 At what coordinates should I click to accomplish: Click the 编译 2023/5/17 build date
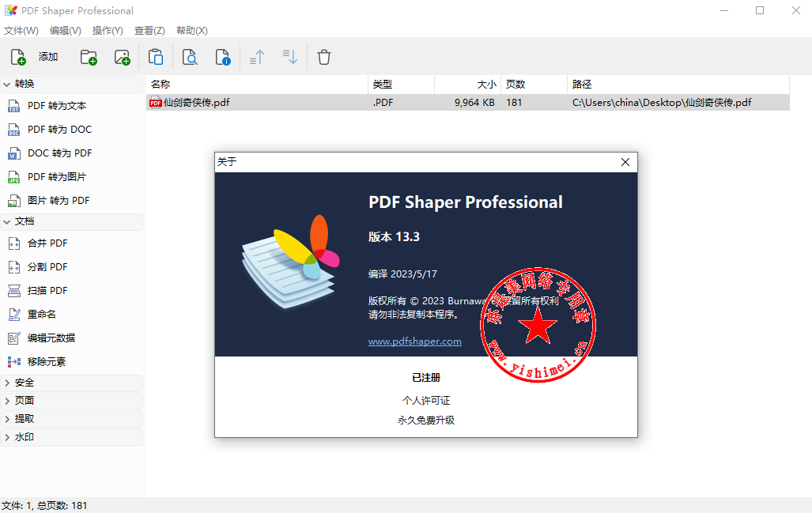(x=403, y=274)
